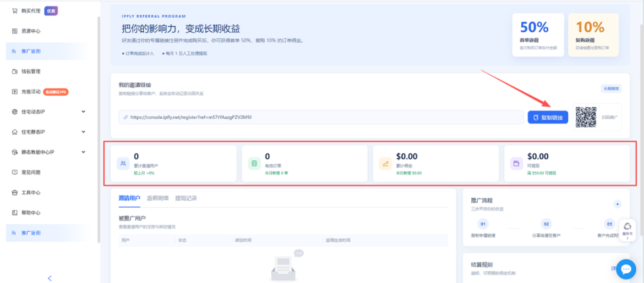
Task: Click the invite link URL field
Action: 321,117
